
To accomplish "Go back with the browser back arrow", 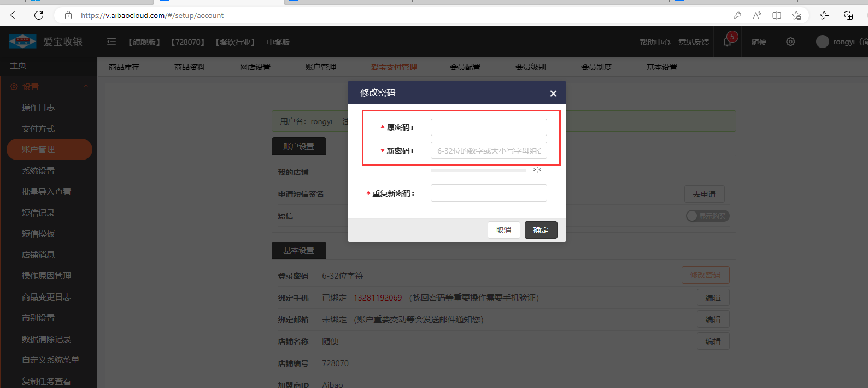I will pyautogui.click(x=15, y=15).
